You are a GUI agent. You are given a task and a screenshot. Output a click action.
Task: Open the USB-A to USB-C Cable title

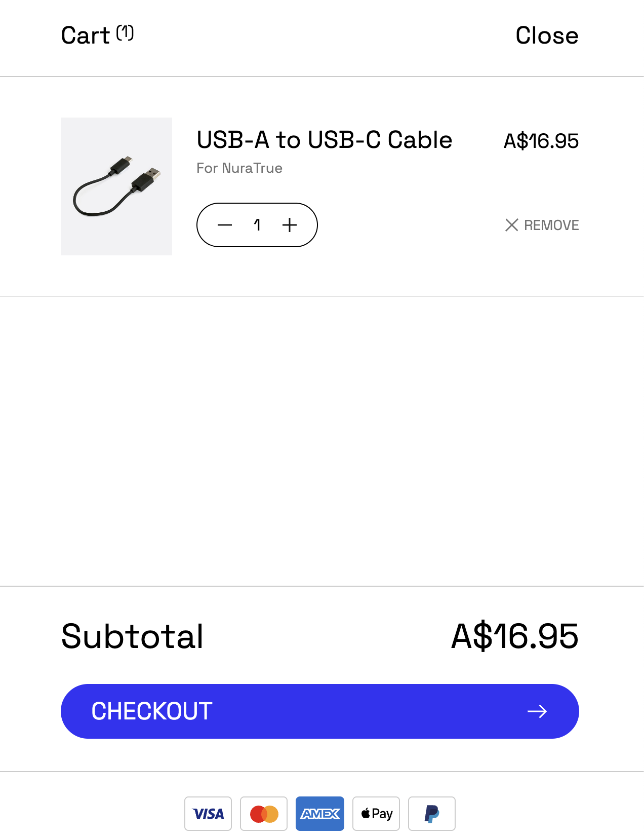(x=324, y=140)
